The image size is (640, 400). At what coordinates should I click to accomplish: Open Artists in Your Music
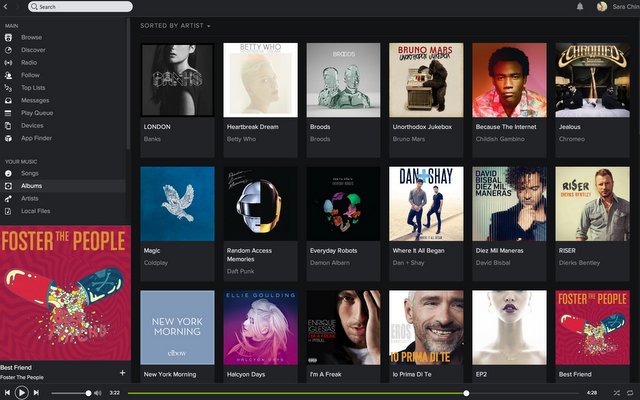point(30,199)
